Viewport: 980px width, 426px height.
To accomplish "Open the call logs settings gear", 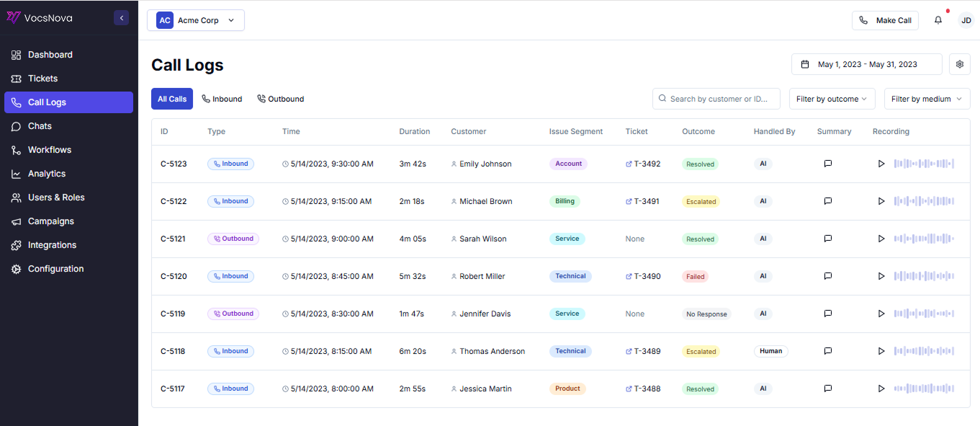I will tap(959, 63).
